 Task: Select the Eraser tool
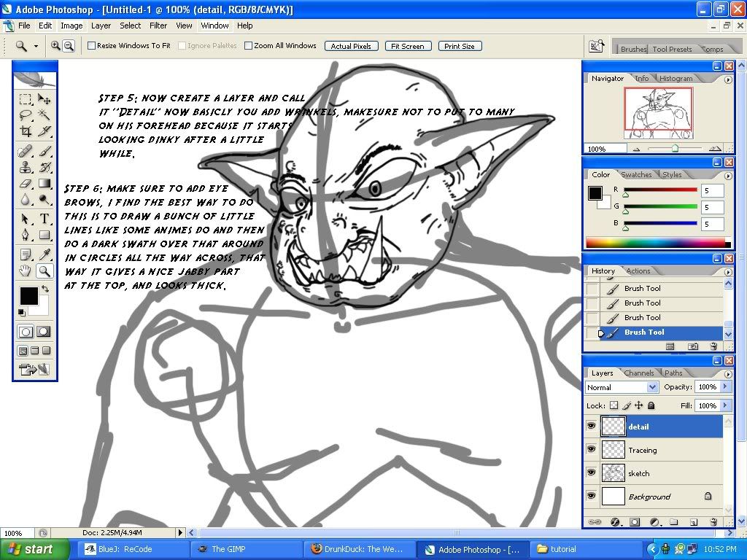coord(26,183)
